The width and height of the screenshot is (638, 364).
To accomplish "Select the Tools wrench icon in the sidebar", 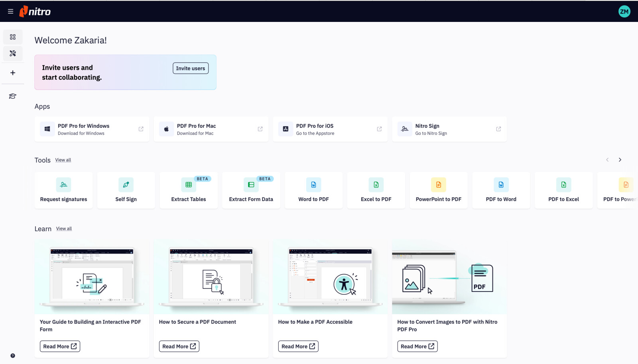I will point(13,53).
